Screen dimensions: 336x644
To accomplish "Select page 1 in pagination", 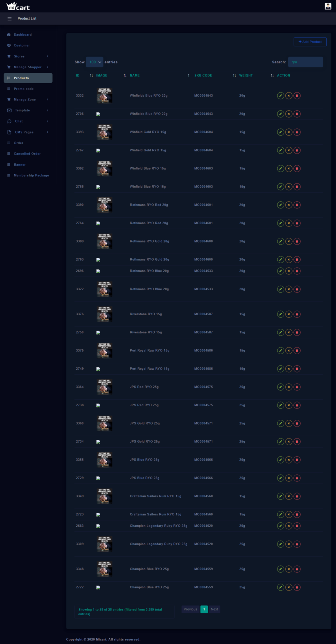I will click(x=204, y=609).
